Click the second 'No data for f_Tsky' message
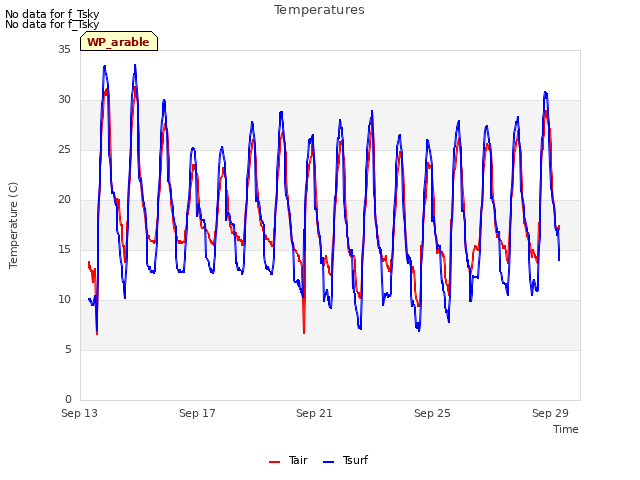Viewport: 640px width, 480px height. click(x=52, y=24)
